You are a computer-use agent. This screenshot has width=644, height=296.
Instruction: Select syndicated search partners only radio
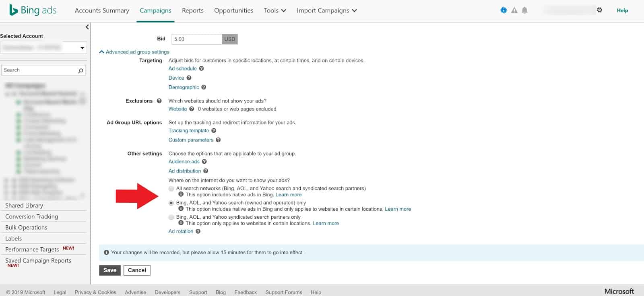pyautogui.click(x=171, y=217)
